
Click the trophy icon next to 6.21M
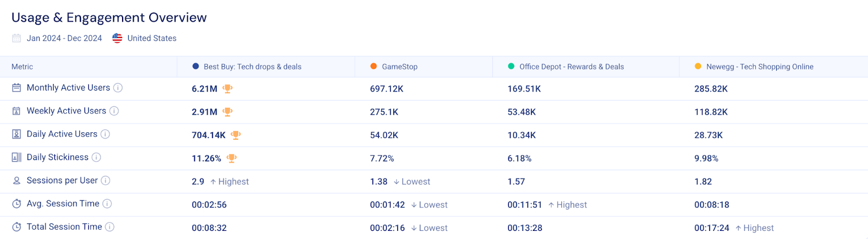coord(228,88)
